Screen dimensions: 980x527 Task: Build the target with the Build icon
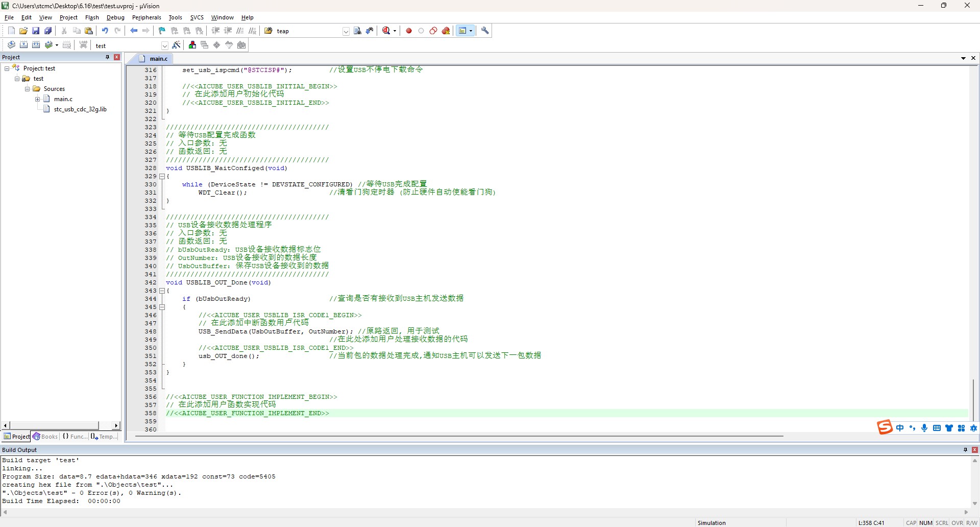[x=23, y=45]
